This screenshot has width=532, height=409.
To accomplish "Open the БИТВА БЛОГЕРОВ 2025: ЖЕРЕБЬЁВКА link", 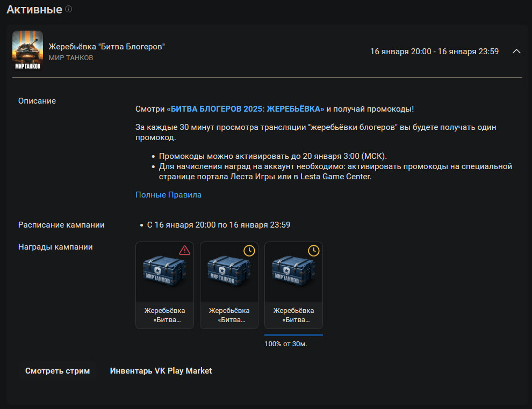I will pyautogui.click(x=246, y=109).
